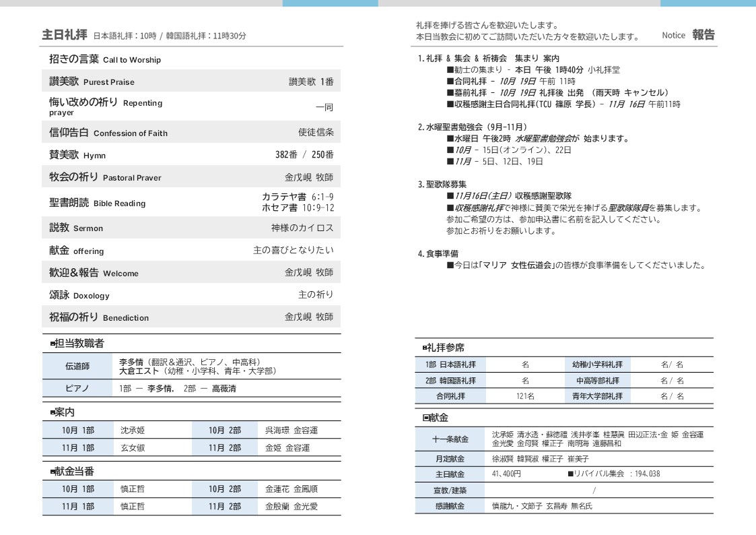This screenshot has width=756, height=535.
Task: Click the black square before リバイバル集会
Action: coord(570,474)
